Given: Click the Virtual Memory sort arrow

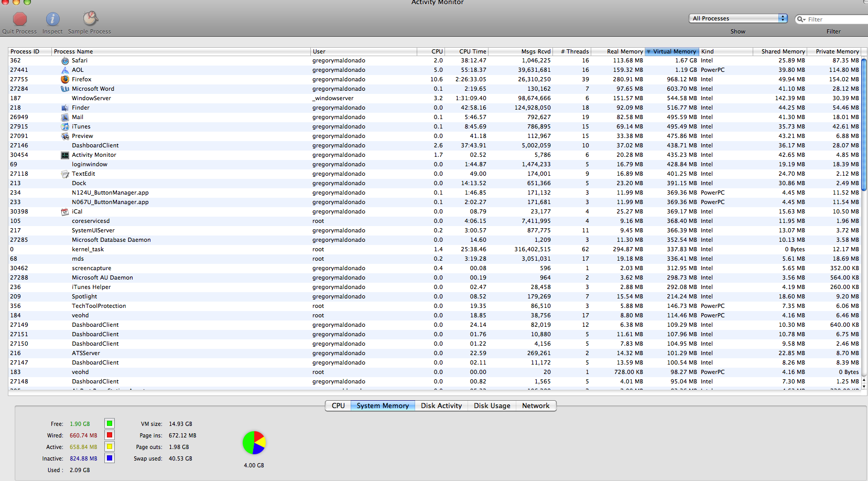Looking at the screenshot, I should tap(649, 52).
